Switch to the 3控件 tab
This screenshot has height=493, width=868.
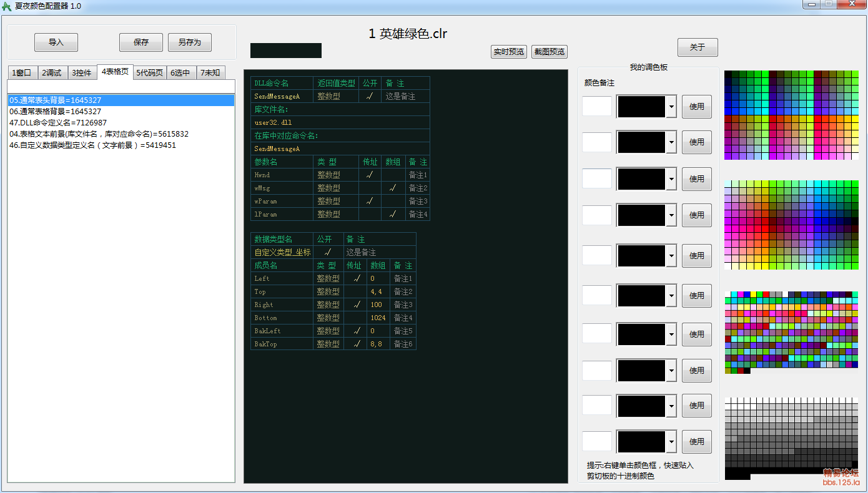point(82,73)
